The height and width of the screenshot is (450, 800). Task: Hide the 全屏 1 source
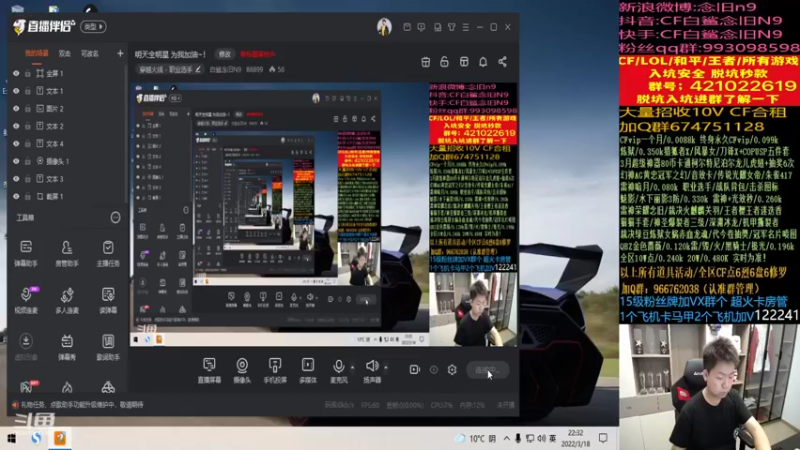[x=16, y=73]
